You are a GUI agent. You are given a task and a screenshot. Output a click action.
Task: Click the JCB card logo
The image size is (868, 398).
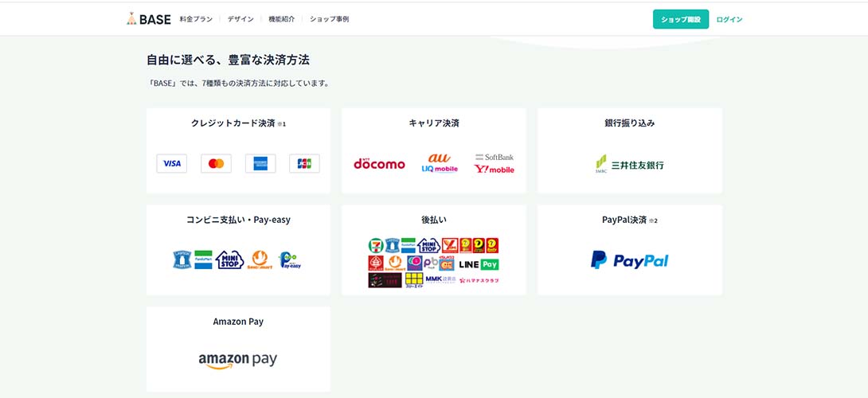coord(304,163)
